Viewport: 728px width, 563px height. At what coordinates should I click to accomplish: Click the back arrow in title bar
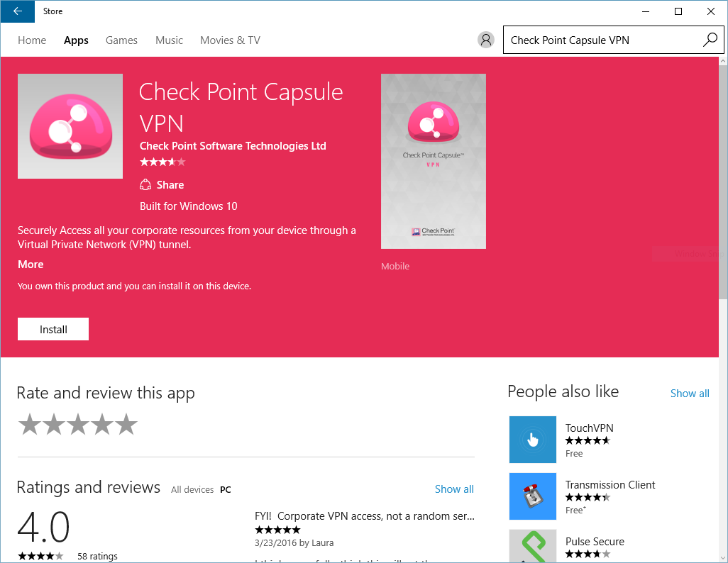click(x=18, y=11)
